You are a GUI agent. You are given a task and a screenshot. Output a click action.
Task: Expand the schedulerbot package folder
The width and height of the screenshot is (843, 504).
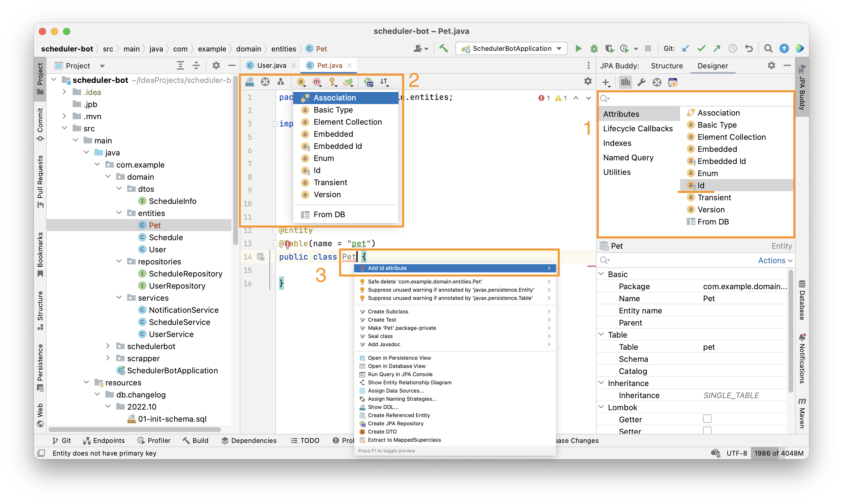[108, 346]
